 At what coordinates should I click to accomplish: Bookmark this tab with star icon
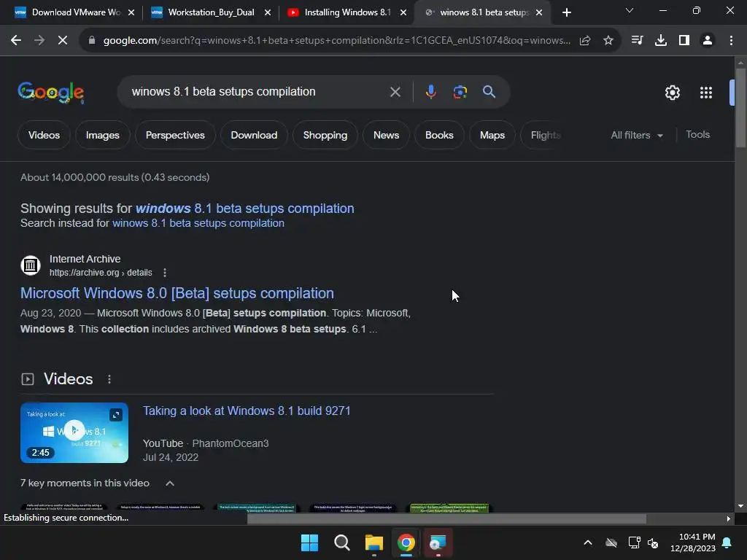(608, 41)
